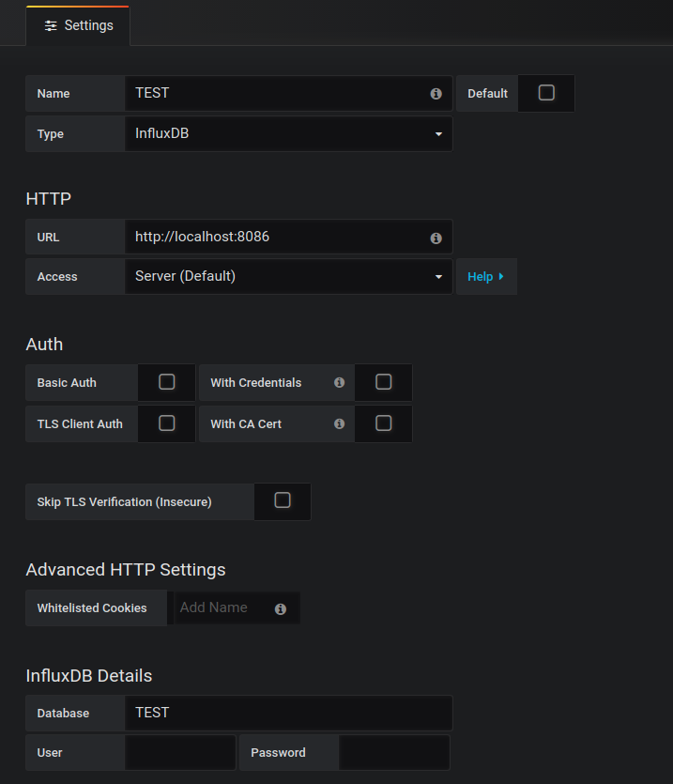673x784 pixels.
Task: Click the info icon in the Name field
Action: tap(436, 94)
